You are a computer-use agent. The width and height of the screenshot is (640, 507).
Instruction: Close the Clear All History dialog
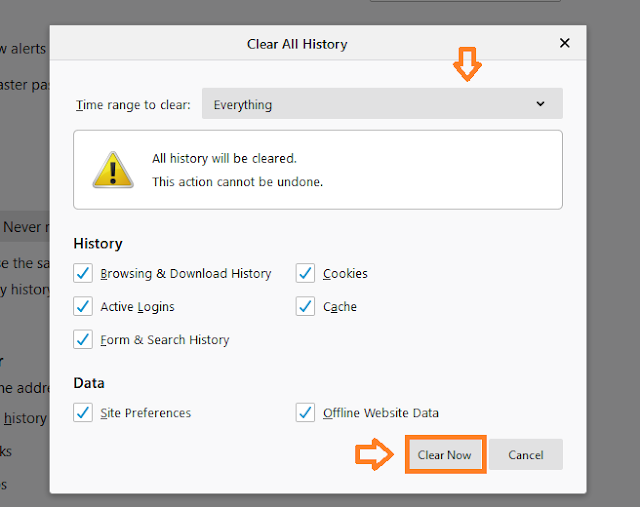564,43
